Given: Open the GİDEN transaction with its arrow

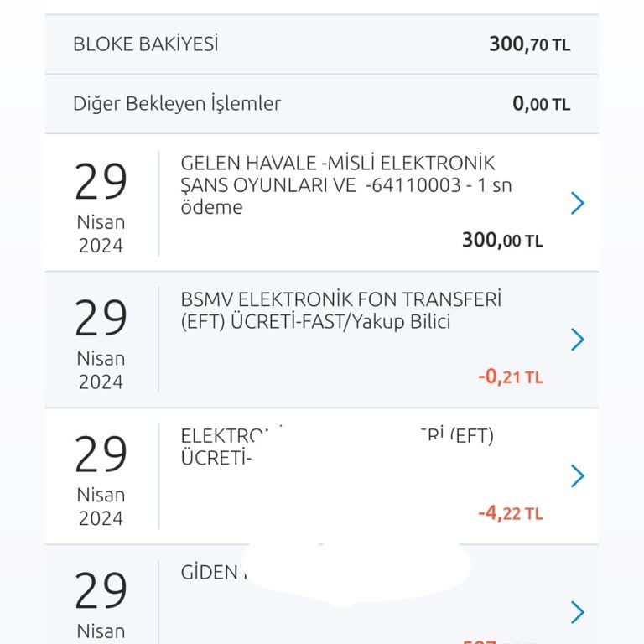Looking at the screenshot, I should click(577, 613).
